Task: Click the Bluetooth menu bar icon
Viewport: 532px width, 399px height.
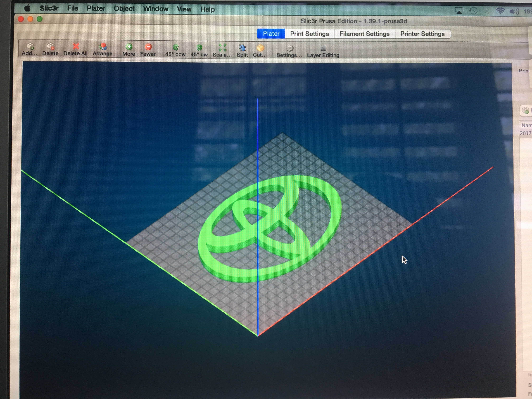Action: click(487, 11)
